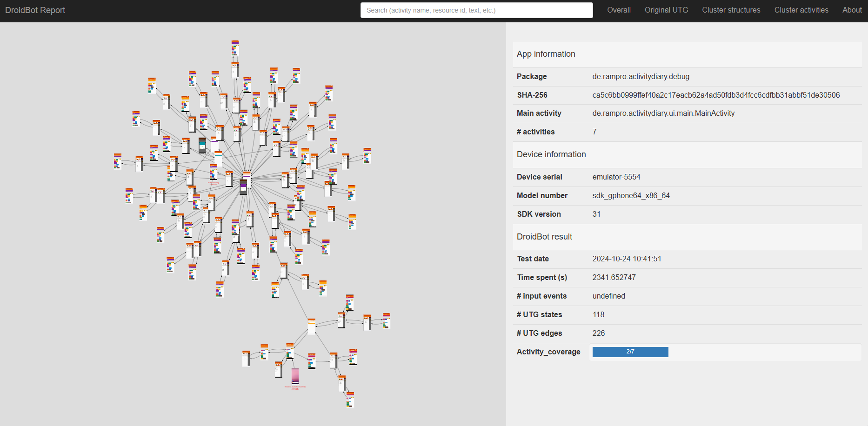
Task: Click time spent value 2341.652747
Action: click(614, 278)
